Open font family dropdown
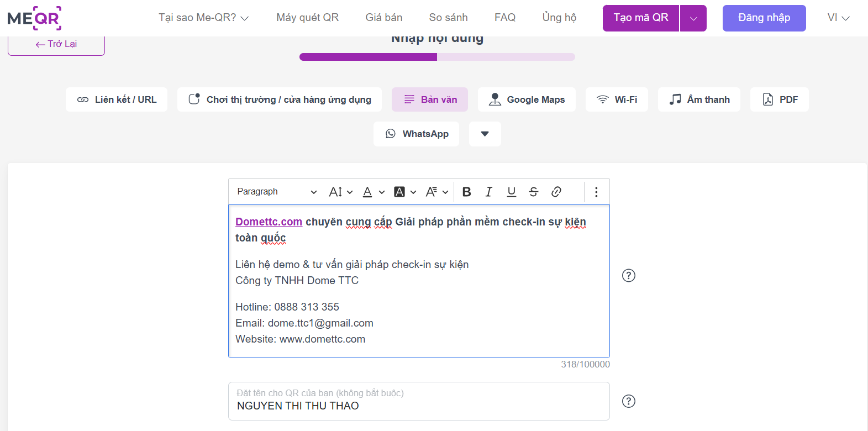The image size is (868, 431). (x=437, y=192)
